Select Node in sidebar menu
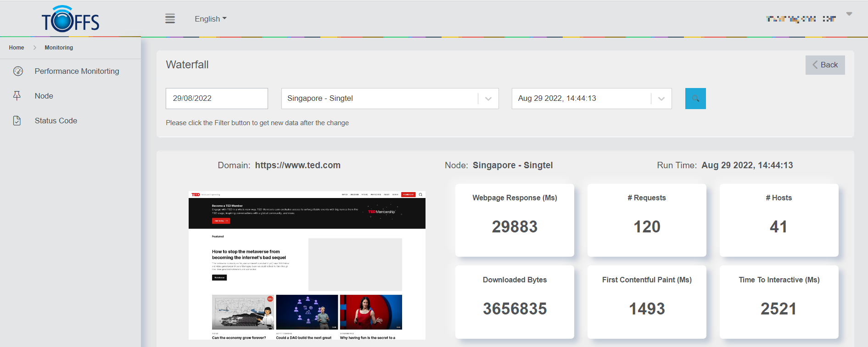Viewport: 868px width, 347px height. tap(44, 96)
